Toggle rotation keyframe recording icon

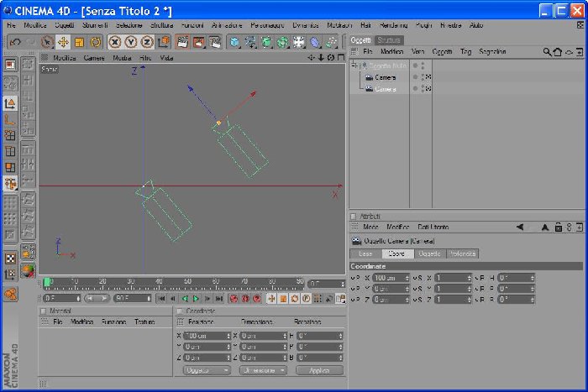pos(295,299)
